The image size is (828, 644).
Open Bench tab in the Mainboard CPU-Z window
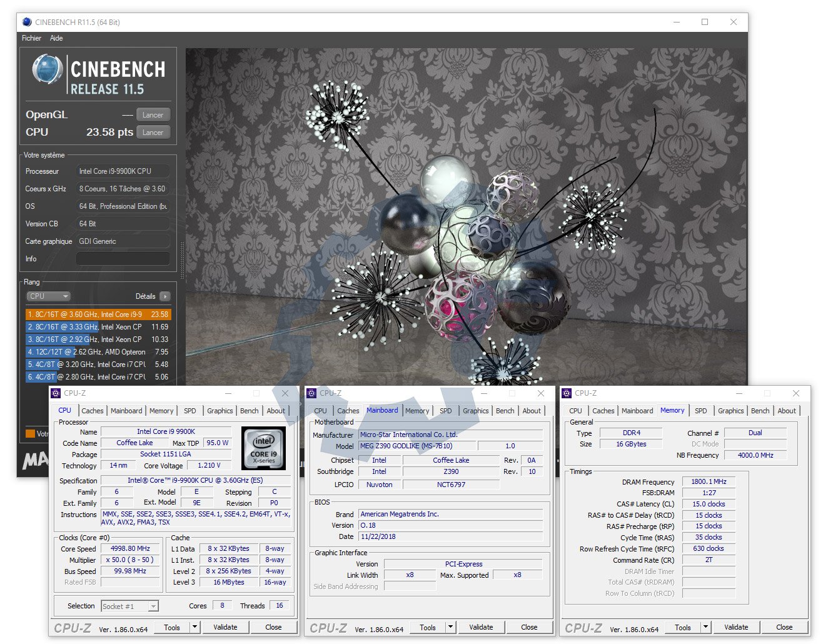pos(505,411)
